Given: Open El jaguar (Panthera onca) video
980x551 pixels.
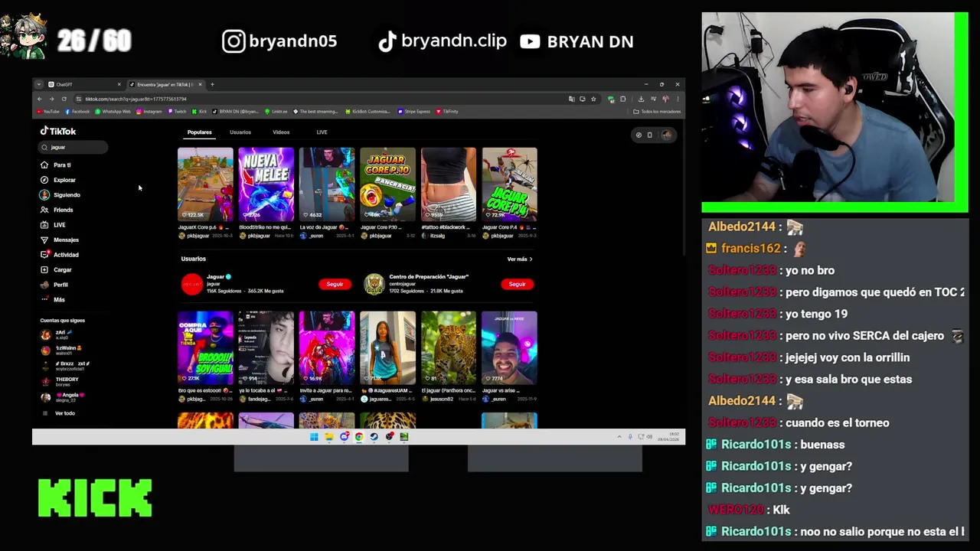Looking at the screenshot, I should (x=448, y=347).
